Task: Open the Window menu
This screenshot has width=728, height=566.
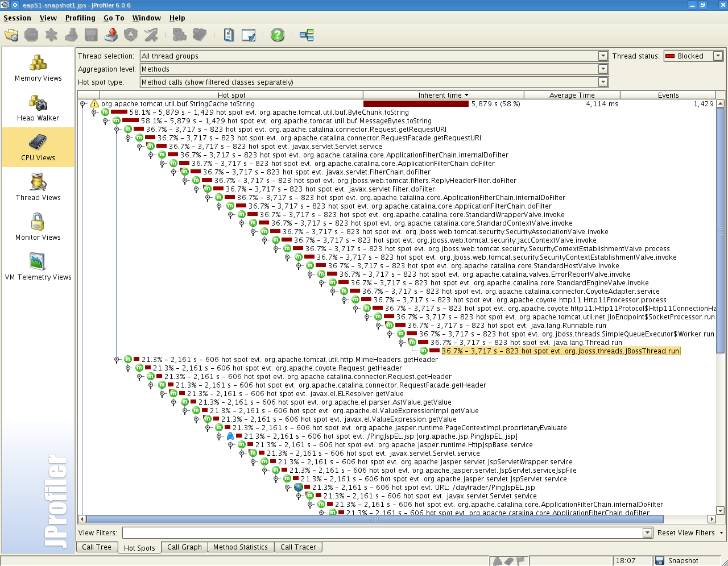Action: pos(147,18)
